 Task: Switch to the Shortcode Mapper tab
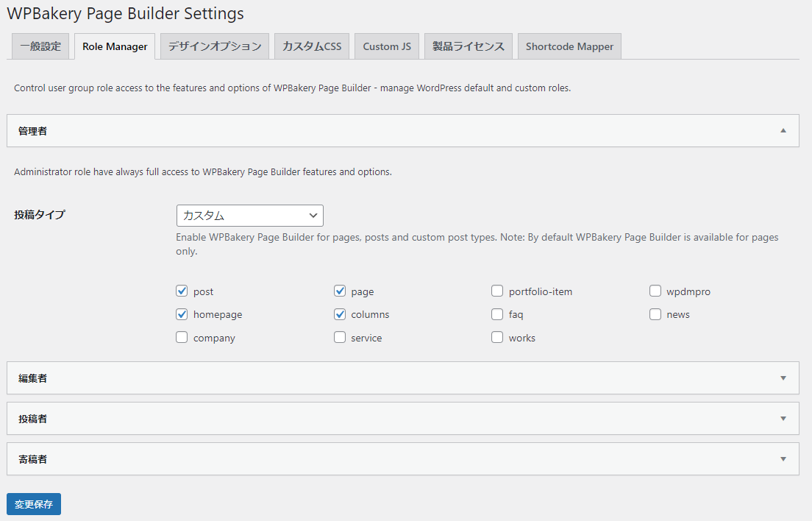(569, 46)
